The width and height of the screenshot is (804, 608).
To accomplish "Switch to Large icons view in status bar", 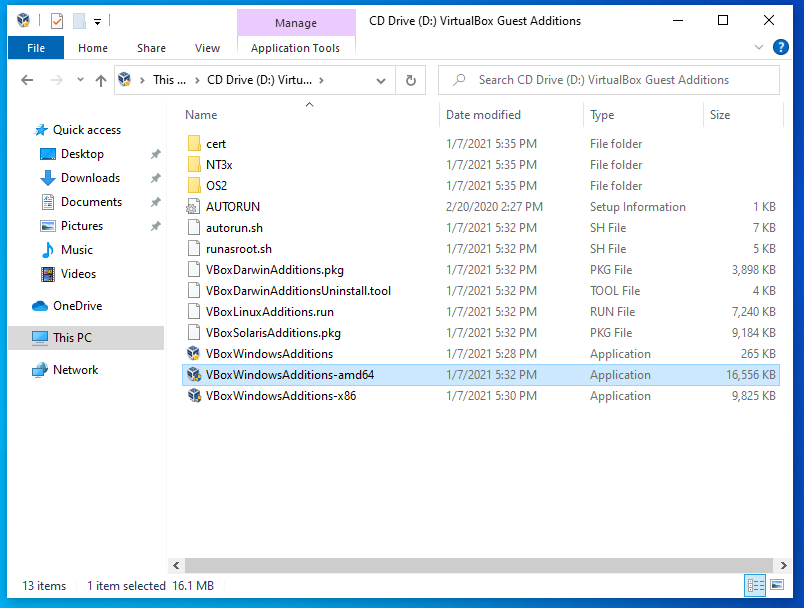I will click(x=777, y=585).
